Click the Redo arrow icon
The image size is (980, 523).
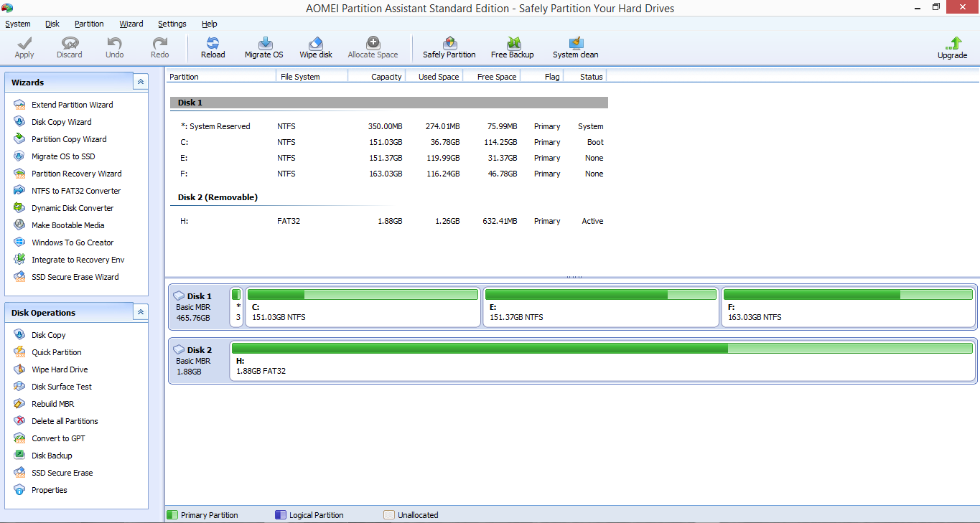[159, 43]
